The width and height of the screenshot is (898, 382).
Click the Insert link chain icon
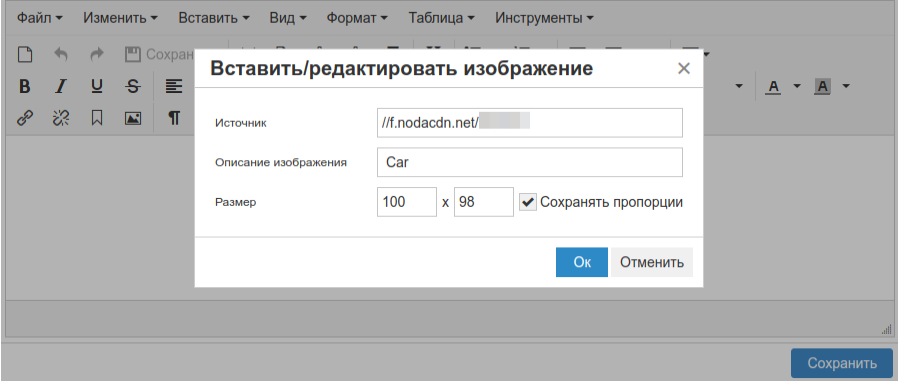pos(24,118)
